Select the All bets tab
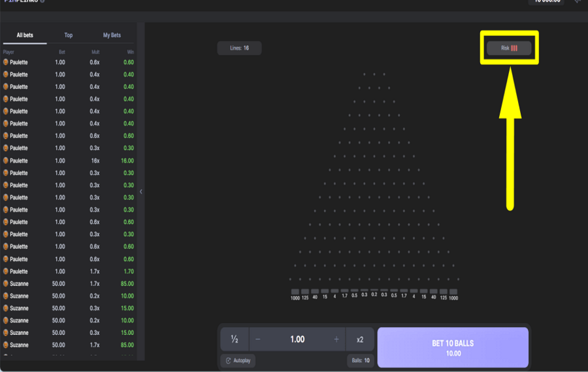The height and width of the screenshot is (372, 588). (x=25, y=35)
